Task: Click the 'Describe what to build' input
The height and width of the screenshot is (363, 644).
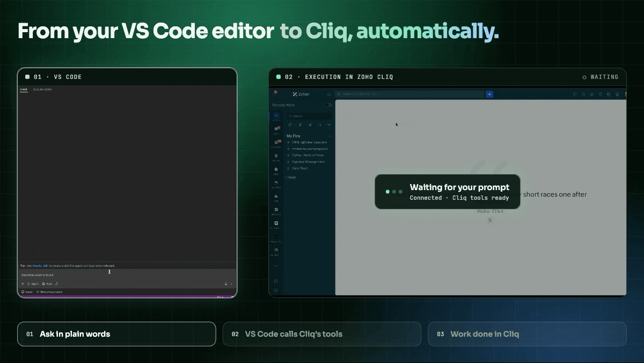Action: tap(127, 275)
